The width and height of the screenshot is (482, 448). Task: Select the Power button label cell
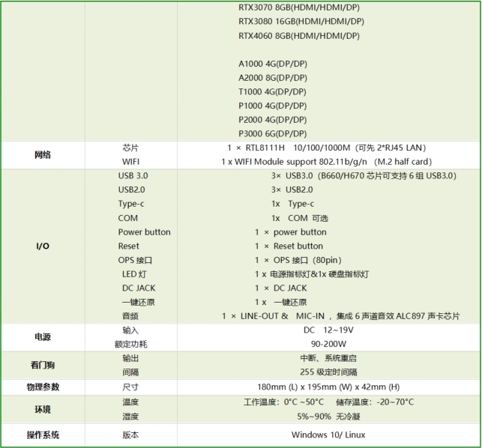click(144, 232)
